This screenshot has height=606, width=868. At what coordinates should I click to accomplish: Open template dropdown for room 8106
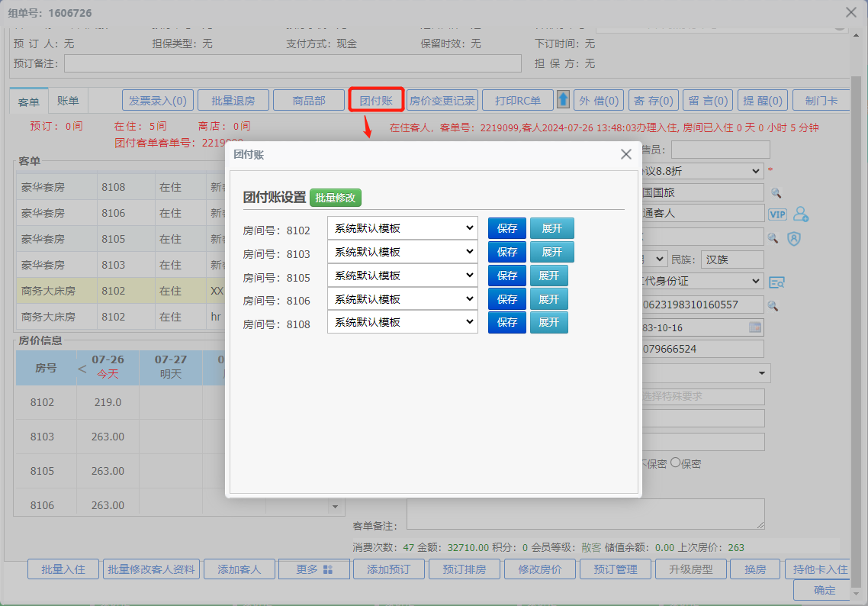(x=403, y=299)
